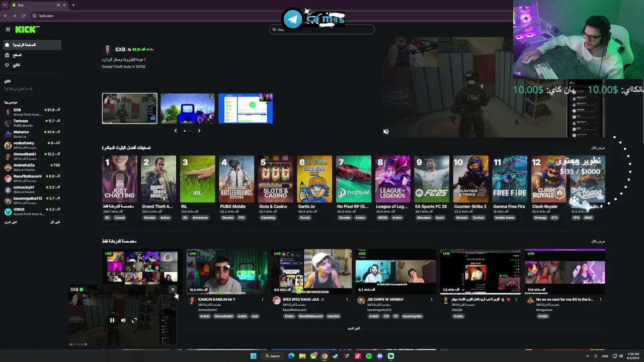The width and height of the screenshot is (644, 362).
Task: View all in the chat-only streams section
Action: [598, 241]
